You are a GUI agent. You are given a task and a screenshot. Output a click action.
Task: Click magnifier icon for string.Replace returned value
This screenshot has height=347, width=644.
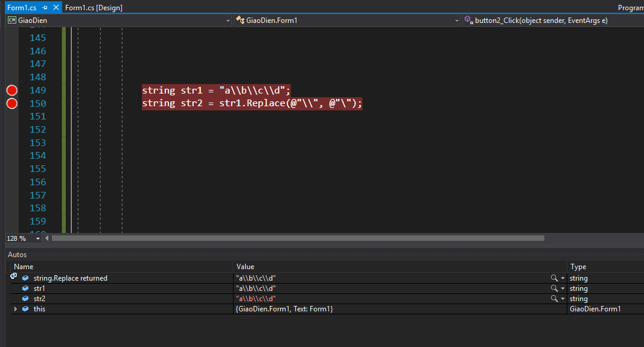click(554, 278)
